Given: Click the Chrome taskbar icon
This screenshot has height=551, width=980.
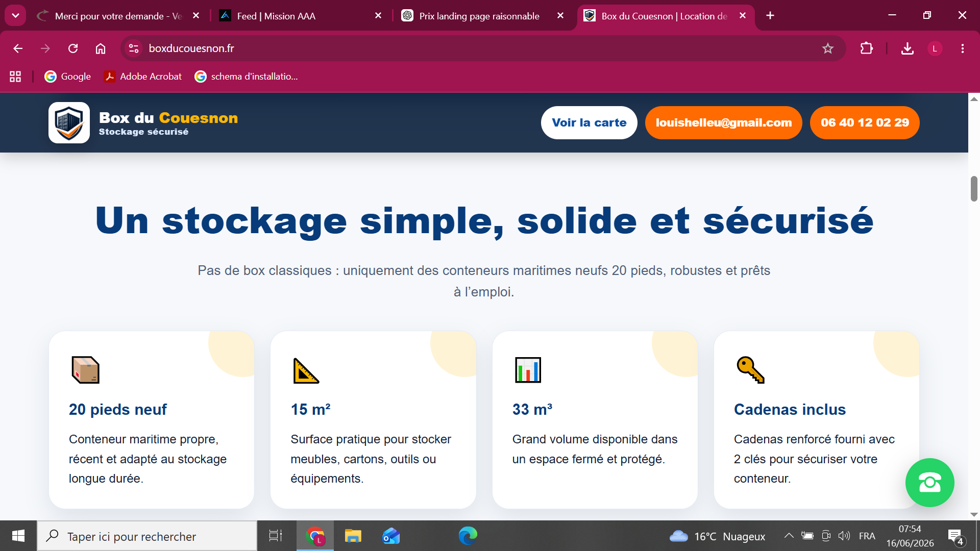Looking at the screenshot, I should [315, 536].
